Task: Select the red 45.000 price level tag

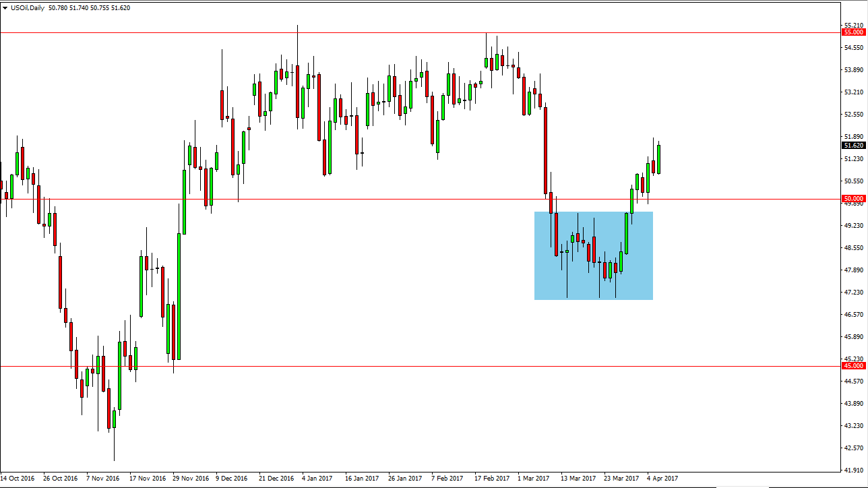Action: 853,365
